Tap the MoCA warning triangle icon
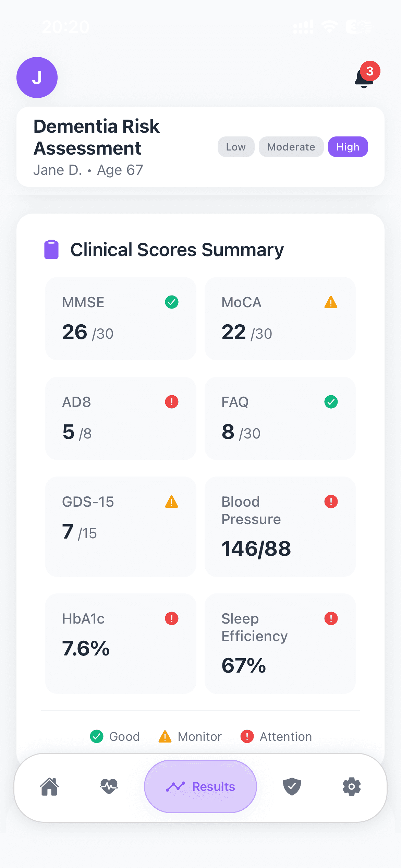The width and height of the screenshot is (401, 868). (x=331, y=302)
